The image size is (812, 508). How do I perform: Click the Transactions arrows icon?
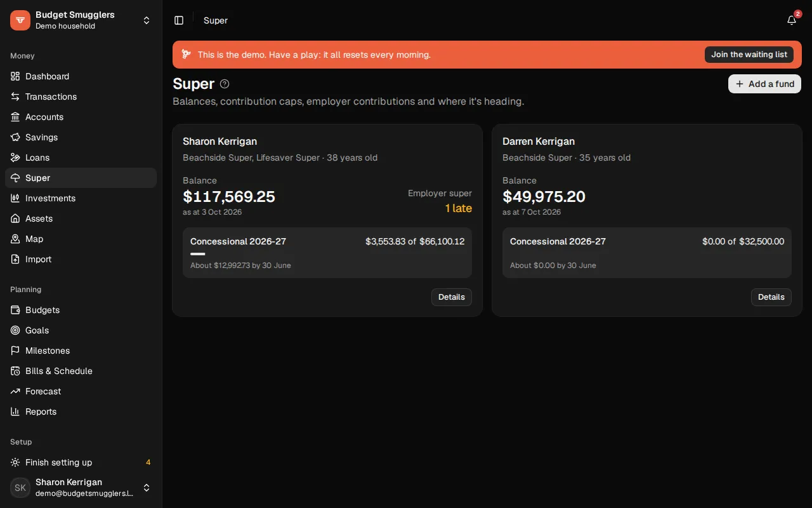tap(15, 97)
